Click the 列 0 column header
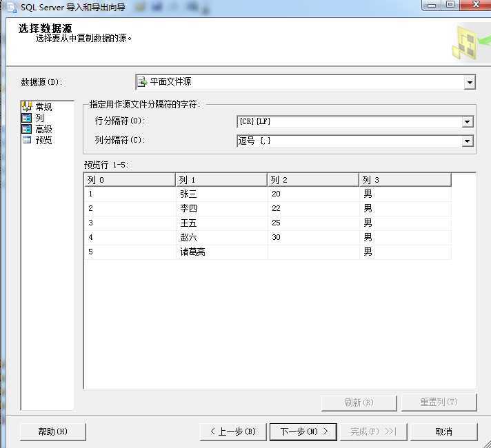The image size is (491, 448). [130, 180]
